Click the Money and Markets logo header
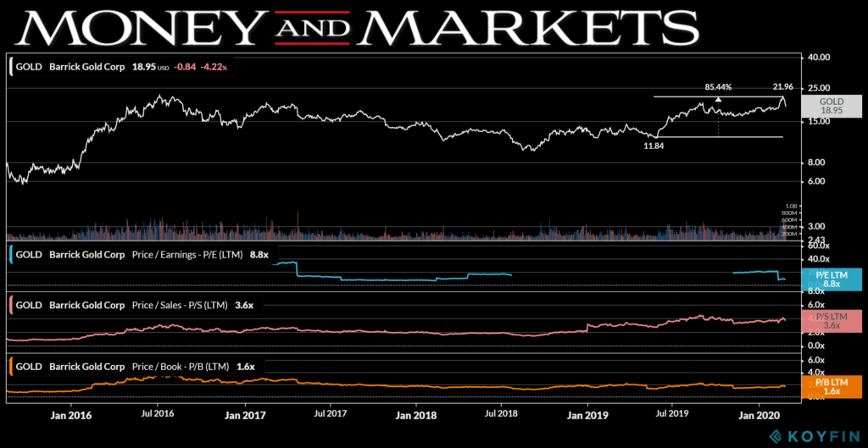868x448 pixels. tap(359, 26)
